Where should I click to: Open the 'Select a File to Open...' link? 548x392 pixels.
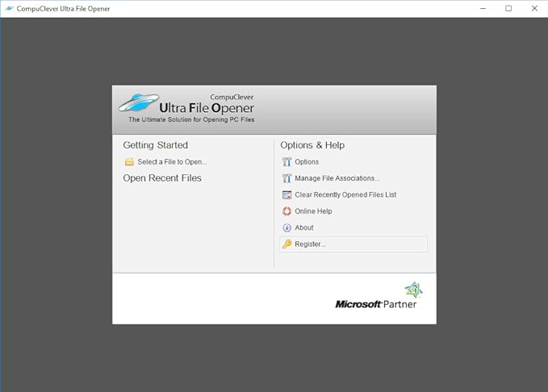(172, 162)
